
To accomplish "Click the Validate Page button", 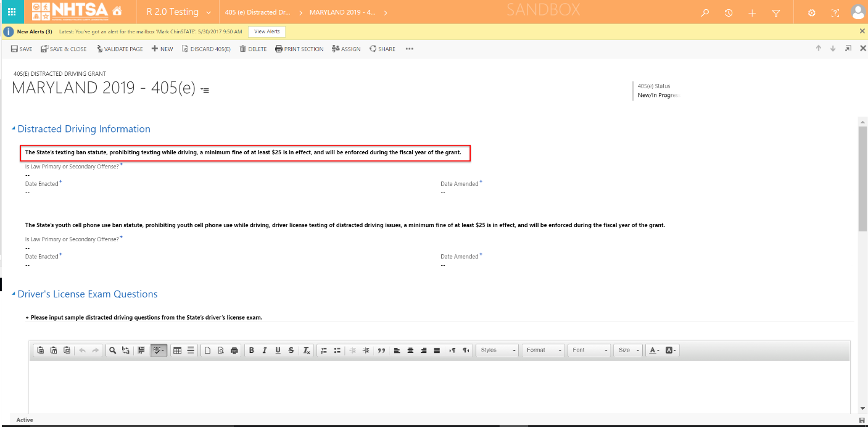I will (x=120, y=49).
